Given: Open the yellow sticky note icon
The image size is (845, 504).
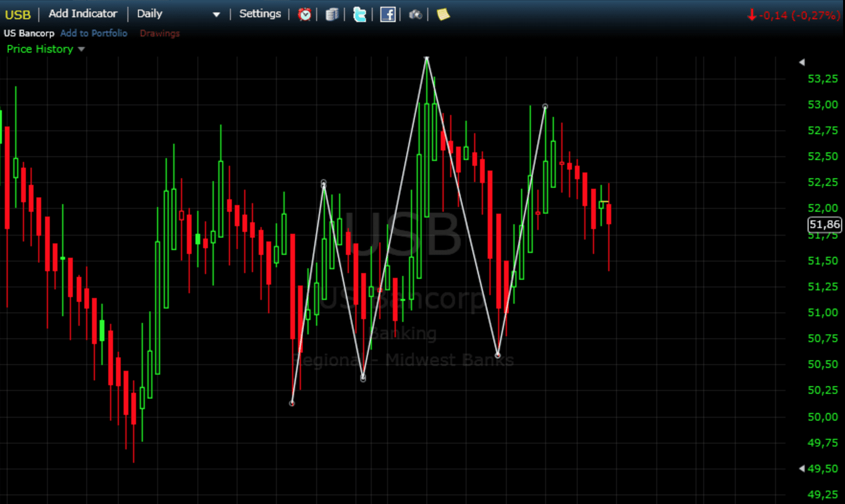Looking at the screenshot, I should click(443, 14).
